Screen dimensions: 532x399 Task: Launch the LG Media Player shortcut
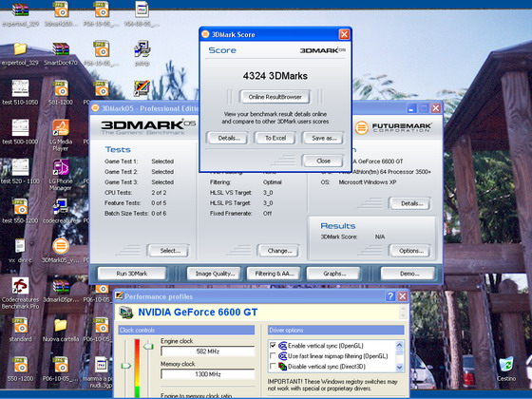(61, 127)
